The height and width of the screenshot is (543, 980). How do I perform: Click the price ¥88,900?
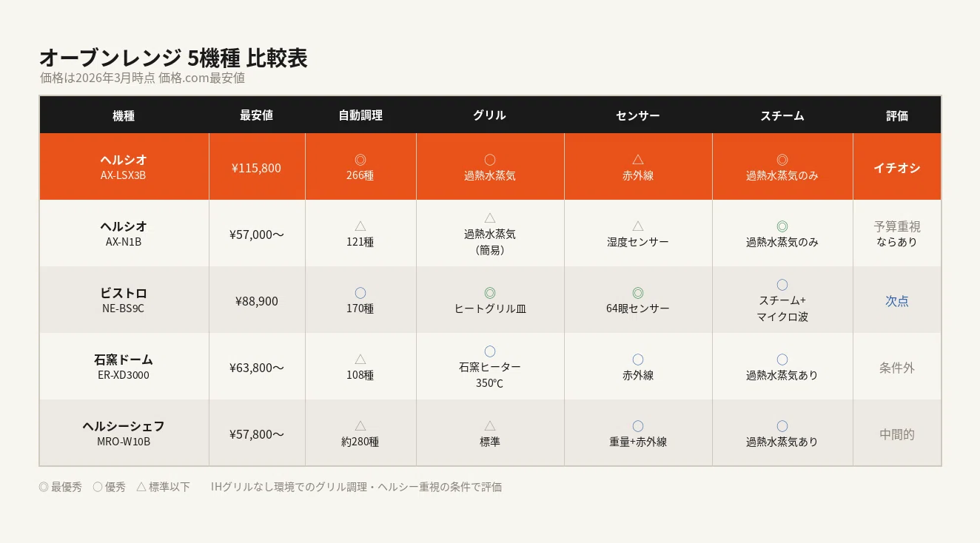click(x=257, y=301)
